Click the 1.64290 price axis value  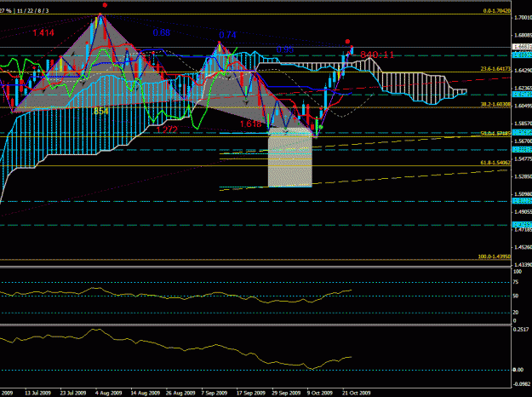coord(523,71)
